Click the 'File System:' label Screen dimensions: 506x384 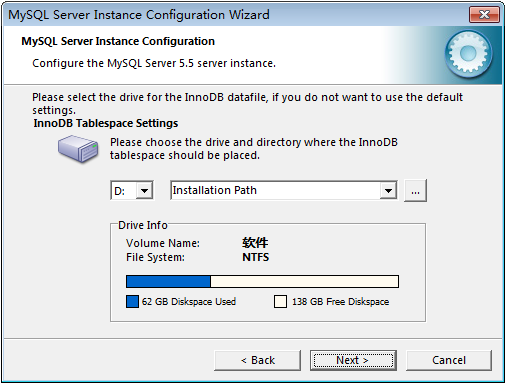coord(155,257)
